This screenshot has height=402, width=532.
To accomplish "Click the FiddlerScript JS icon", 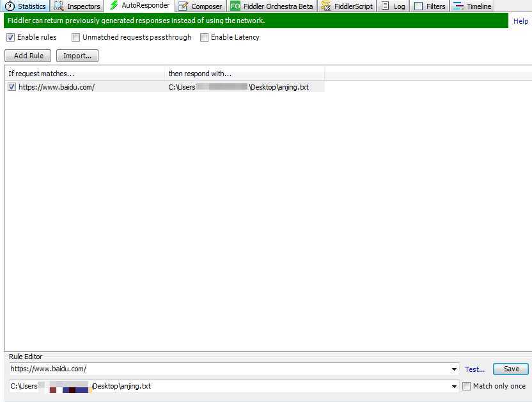I will 326,6.
